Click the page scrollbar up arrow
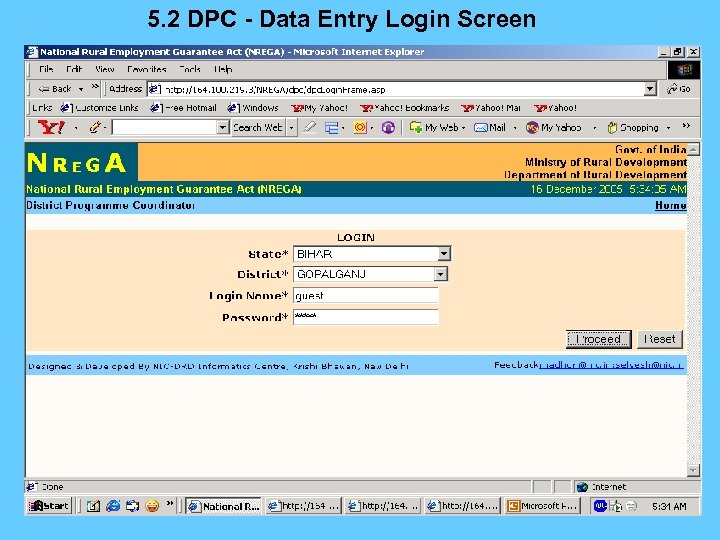 tap(693, 149)
